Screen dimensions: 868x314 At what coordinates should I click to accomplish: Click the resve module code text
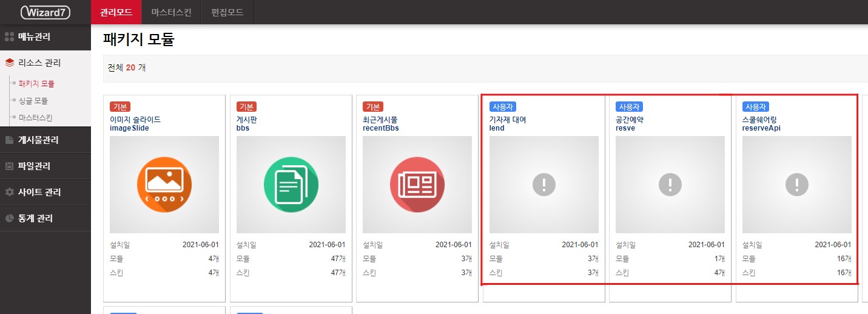[x=625, y=128]
